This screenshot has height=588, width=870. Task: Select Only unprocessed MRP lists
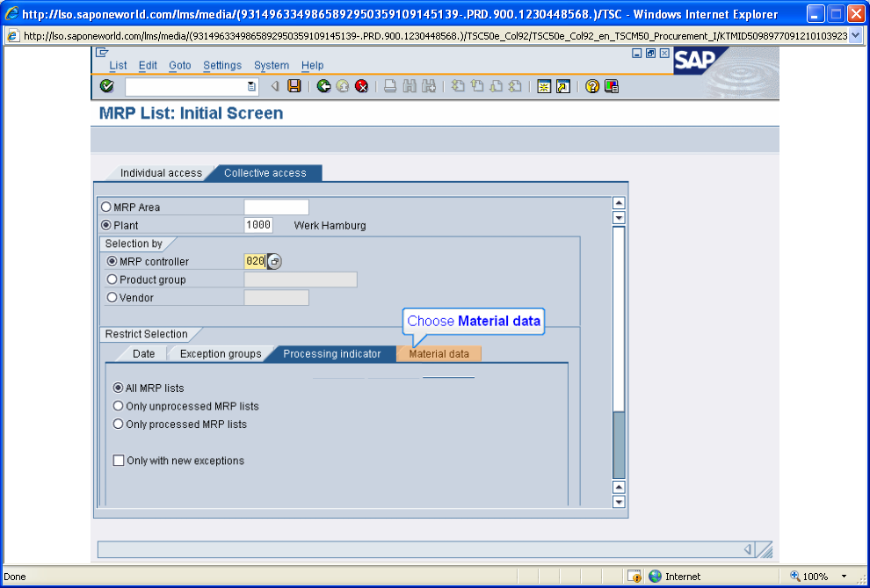pyautogui.click(x=118, y=406)
